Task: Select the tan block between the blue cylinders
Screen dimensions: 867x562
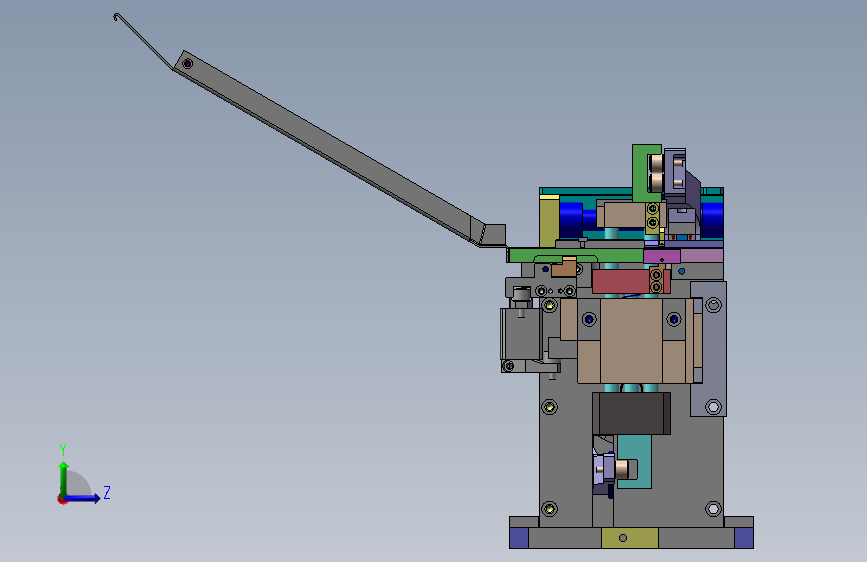Action: [625, 215]
